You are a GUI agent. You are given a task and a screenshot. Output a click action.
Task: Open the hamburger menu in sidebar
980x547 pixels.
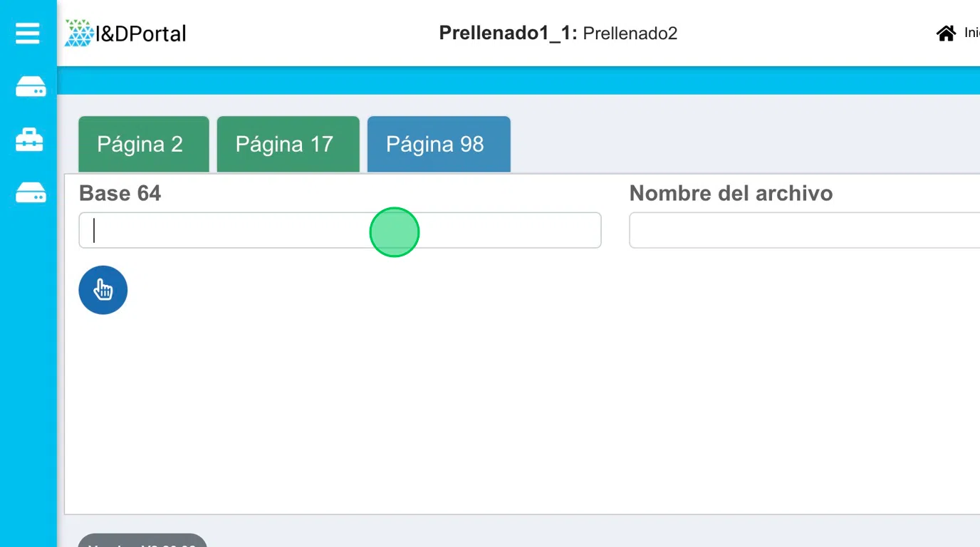pos(28,33)
